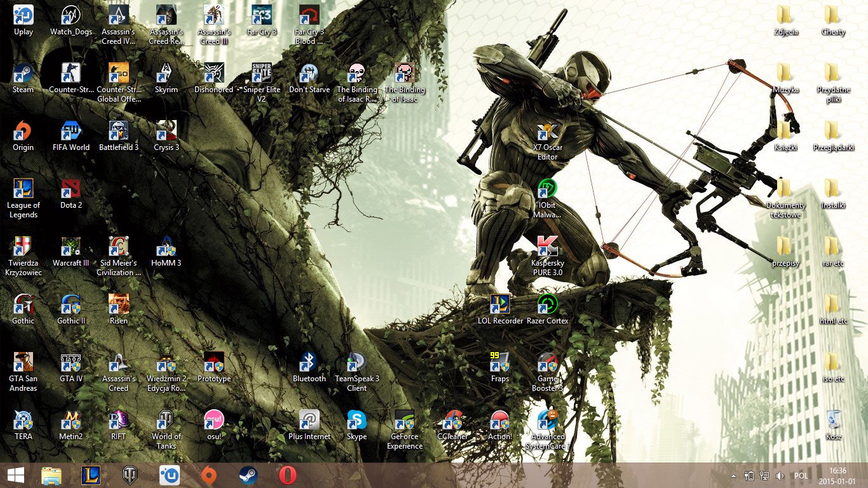Select the GTA IV icon
This screenshot has height=488, width=868.
pyautogui.click(x=71, y=367)
